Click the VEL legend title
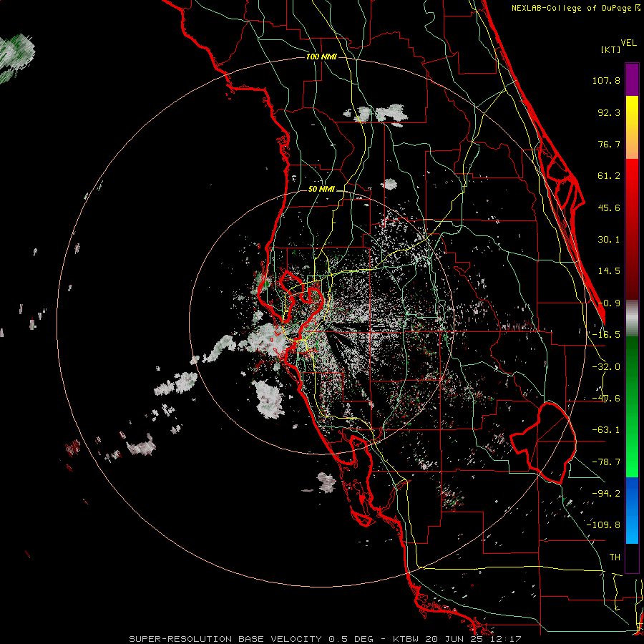 pos(628,43)
